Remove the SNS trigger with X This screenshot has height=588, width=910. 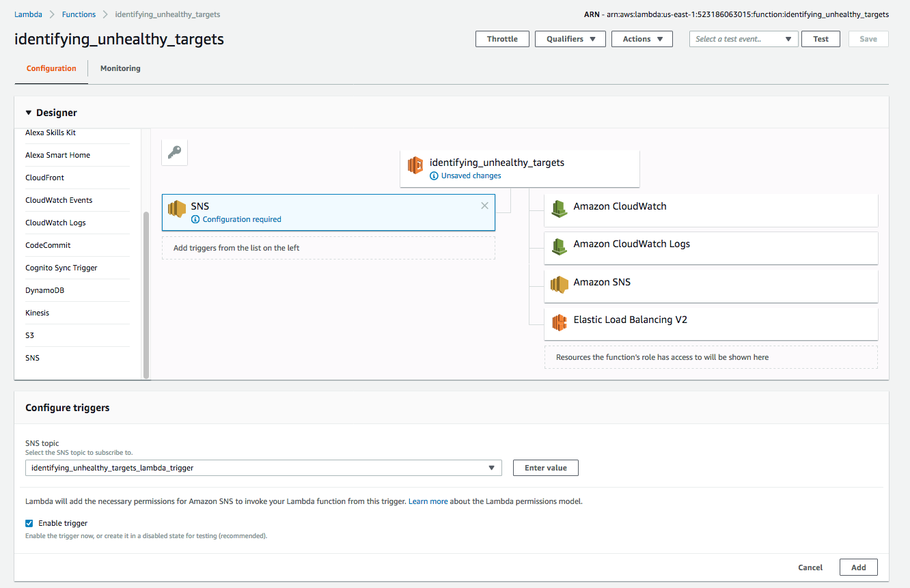click(x=484, y=206)
